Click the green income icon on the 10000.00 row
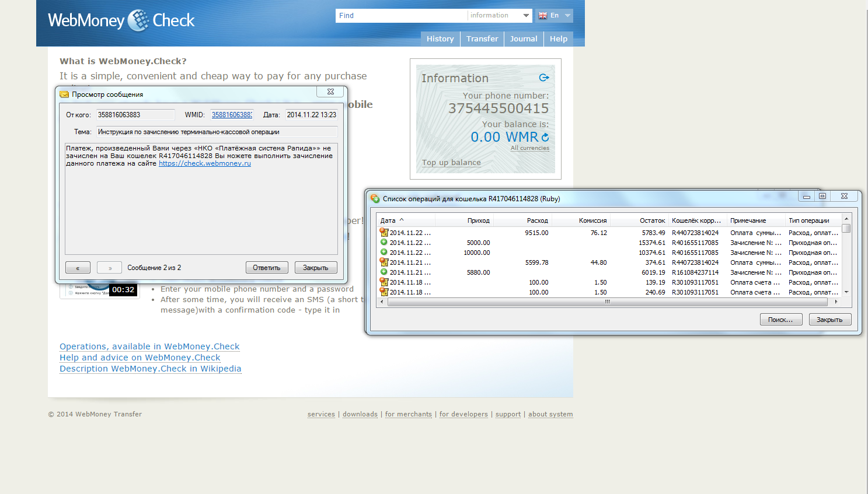 click(384, 252)
